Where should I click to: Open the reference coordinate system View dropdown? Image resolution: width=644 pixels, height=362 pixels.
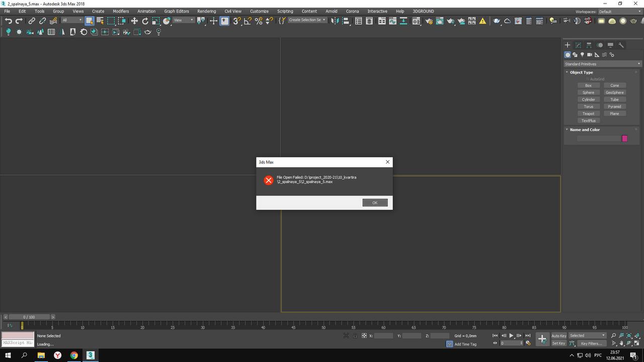pyautogui.click(x=184, y=20)
